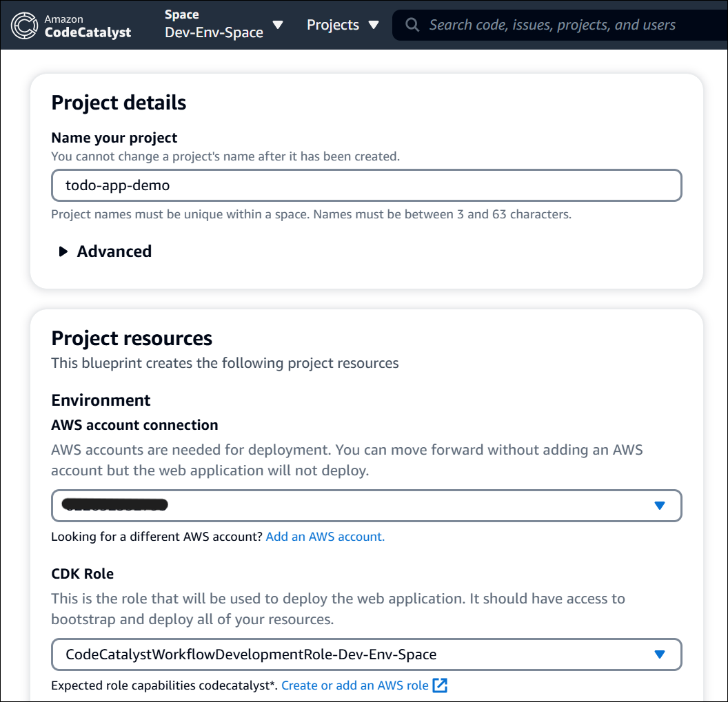Focus the search code, issues, projects field
Screen dimensions: 728x702
coord(552,25)
